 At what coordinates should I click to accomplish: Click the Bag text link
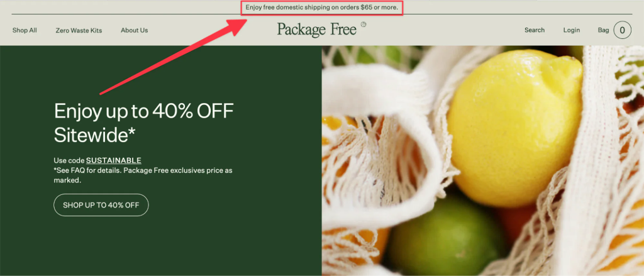(x=603, y=30)
